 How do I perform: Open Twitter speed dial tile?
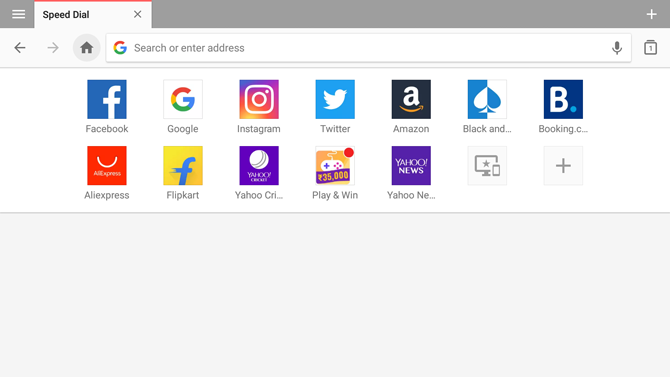(x=335, y=99)
